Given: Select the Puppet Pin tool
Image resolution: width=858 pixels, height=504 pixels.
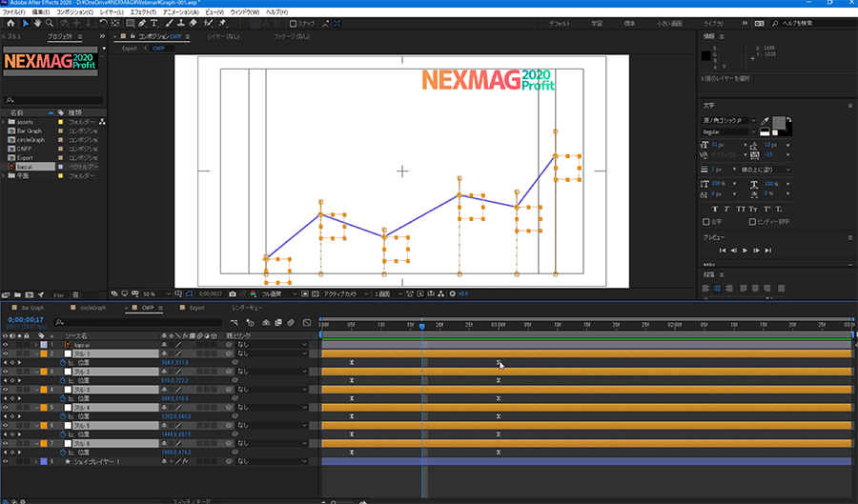Looking at the screenshot, I should tap(220, 22).
